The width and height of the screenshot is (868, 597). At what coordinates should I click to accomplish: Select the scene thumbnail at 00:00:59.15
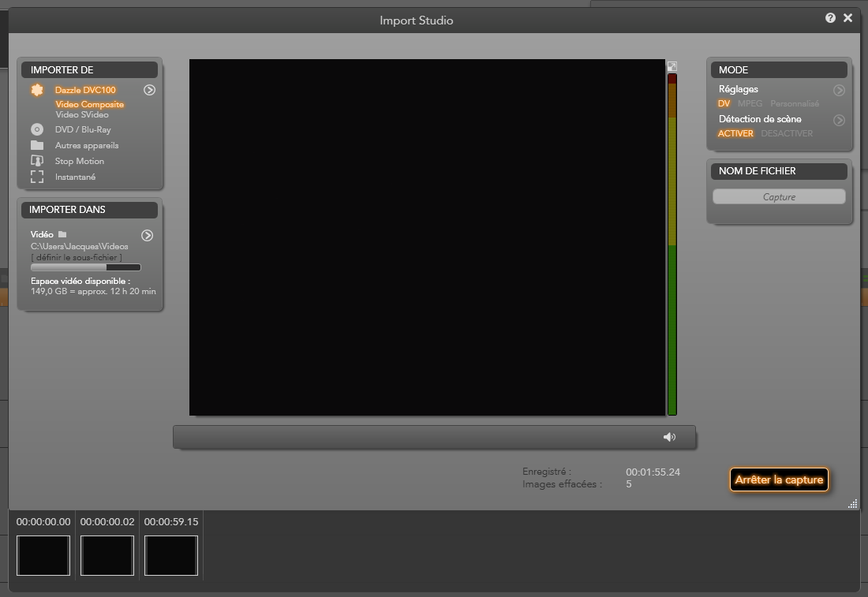[171, 555]
